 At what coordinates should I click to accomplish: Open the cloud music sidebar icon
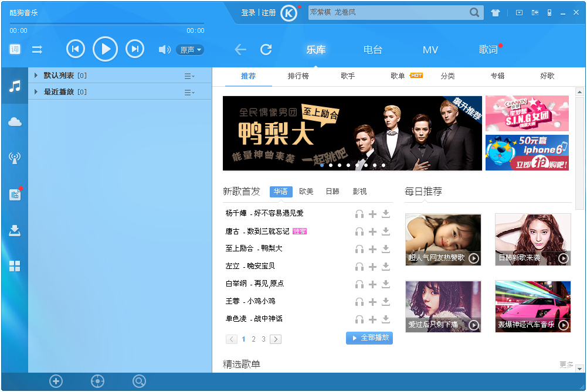15,122
